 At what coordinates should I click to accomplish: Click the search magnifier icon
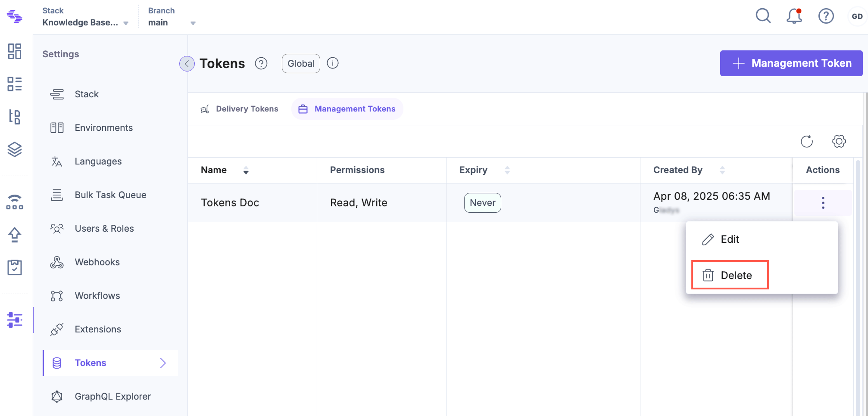pos(763,16)
